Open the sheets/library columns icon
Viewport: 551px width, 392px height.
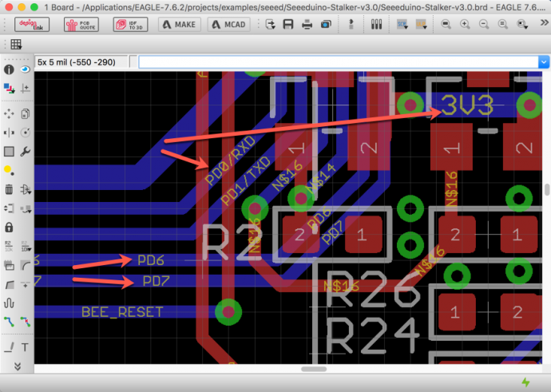pyautogui.click(x=376, y=24)
